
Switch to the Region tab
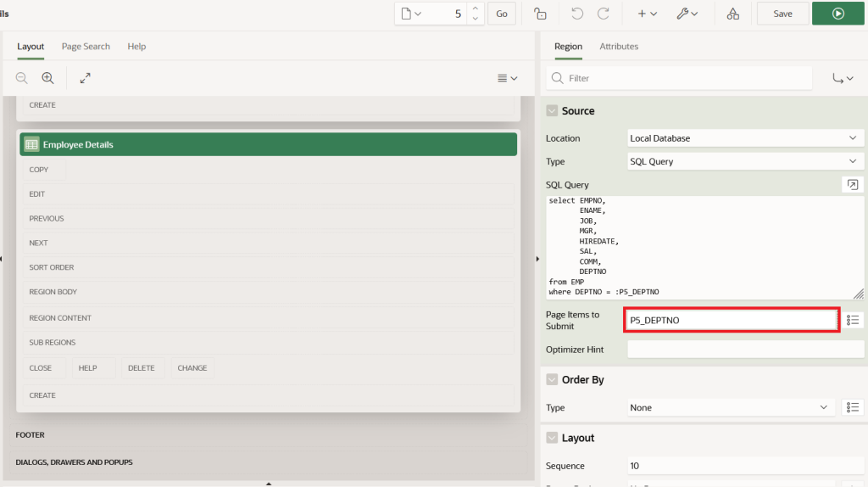(568, 47)
